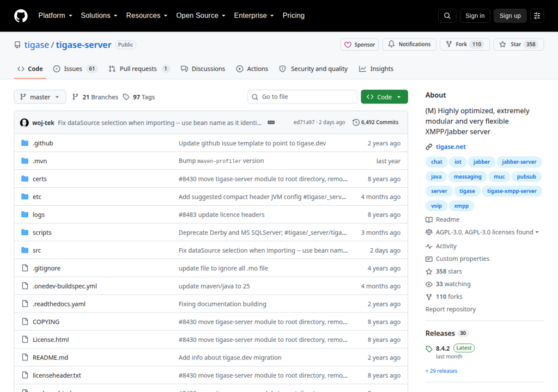
Task: Expand the Enterprise menu
Action: pyautogui.click(x=254, y=16)
